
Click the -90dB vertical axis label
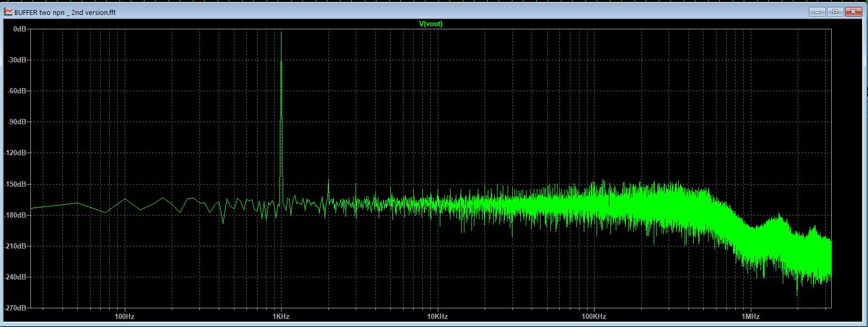tap(17, 122)
